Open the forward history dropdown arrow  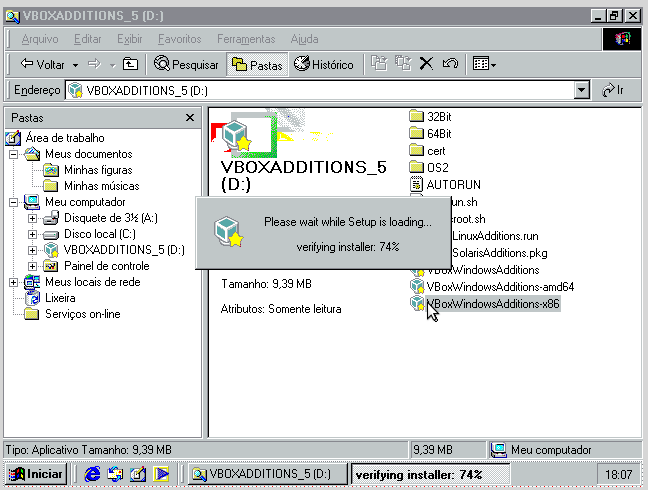pos(112,65)
